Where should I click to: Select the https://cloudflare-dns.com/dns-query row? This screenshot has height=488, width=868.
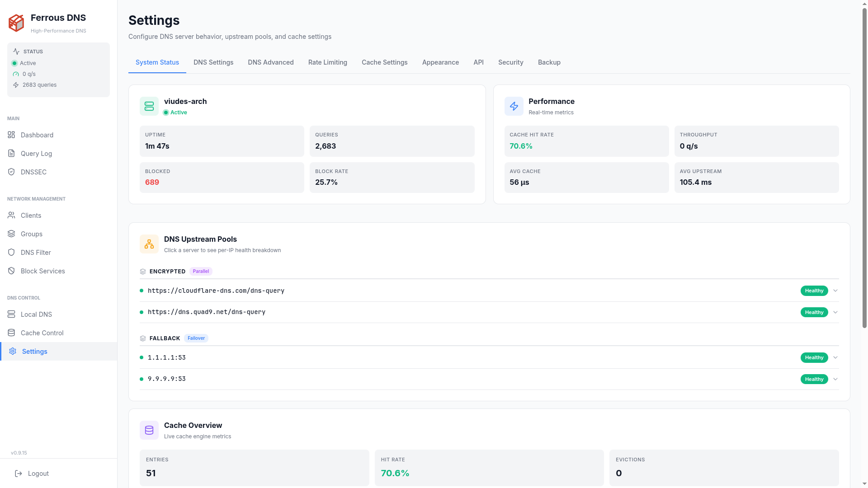pyautogui.click(x=489, y=291)
